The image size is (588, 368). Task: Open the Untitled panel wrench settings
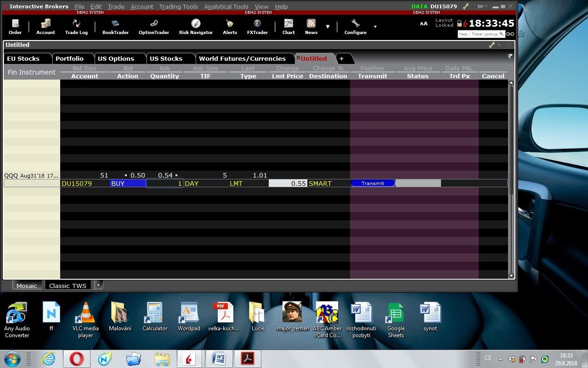pyautogui.click(x=492, y=45)
